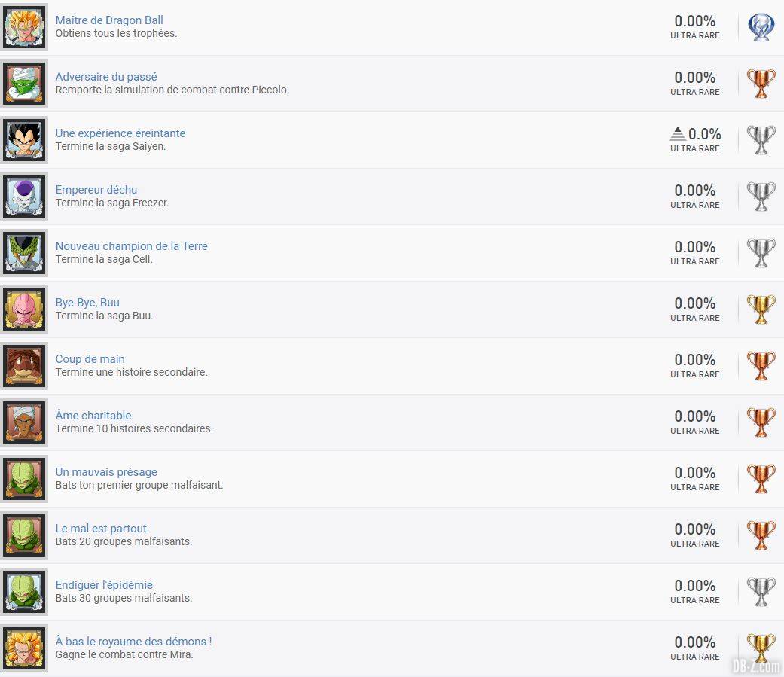The height and width of the screenshot is (677, 784).
Task: Click the rarity pyramid icon beside 0.0%
Action: tap(678, 133)
